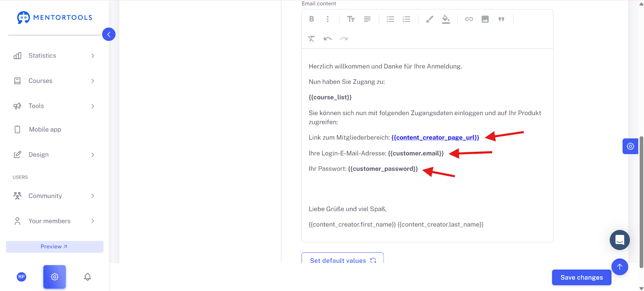644x291 pixels.
Task: Open the blue gear side panel tab
Action: pyautogui.click(x=630, y=146)
